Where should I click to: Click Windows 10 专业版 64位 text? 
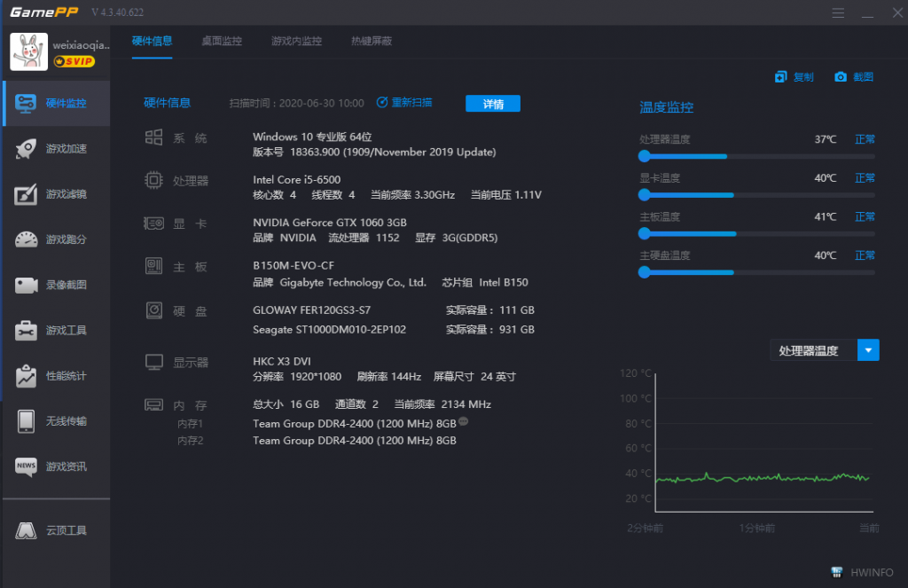point(312,137)
